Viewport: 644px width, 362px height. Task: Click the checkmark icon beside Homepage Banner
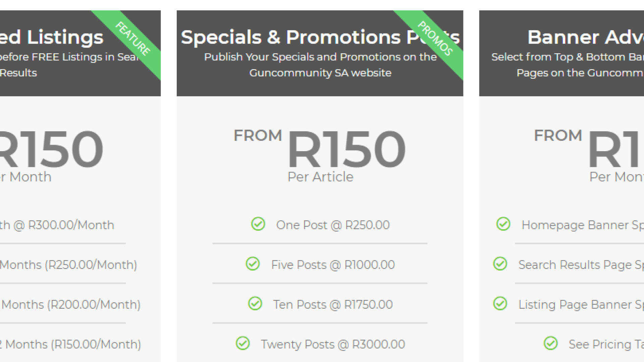(503, 224)
